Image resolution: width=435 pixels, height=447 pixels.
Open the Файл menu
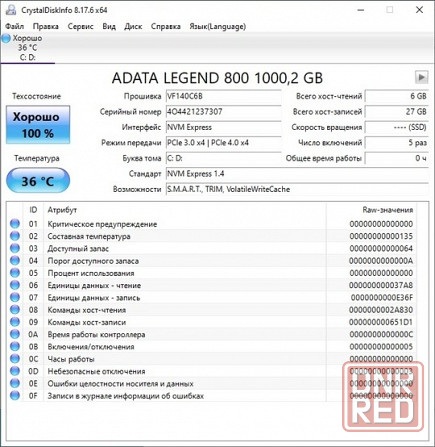click(14, 26)
